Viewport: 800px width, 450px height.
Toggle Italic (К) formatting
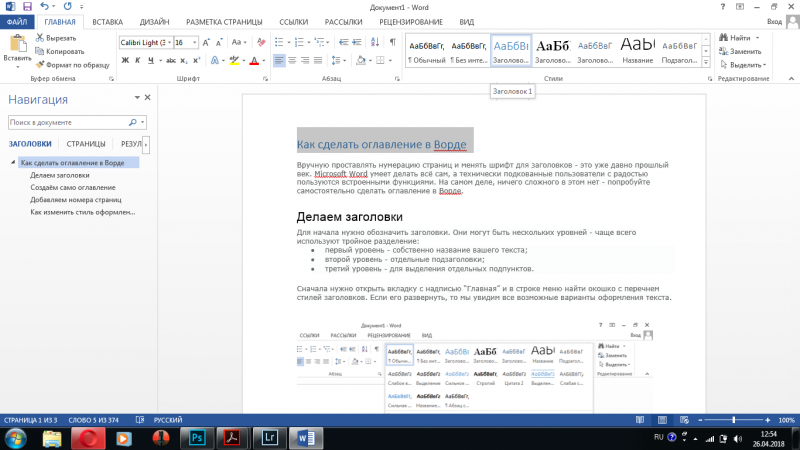(x=138, y=60)
